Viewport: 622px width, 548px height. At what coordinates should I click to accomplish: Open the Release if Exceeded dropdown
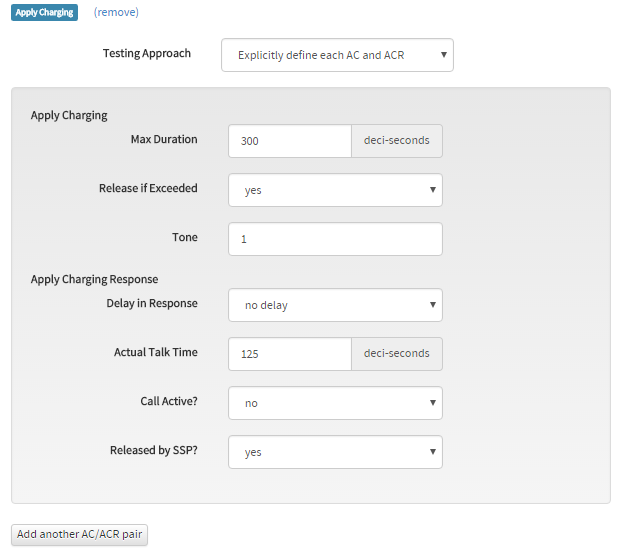pyautogui.click(x=335, y=190)
